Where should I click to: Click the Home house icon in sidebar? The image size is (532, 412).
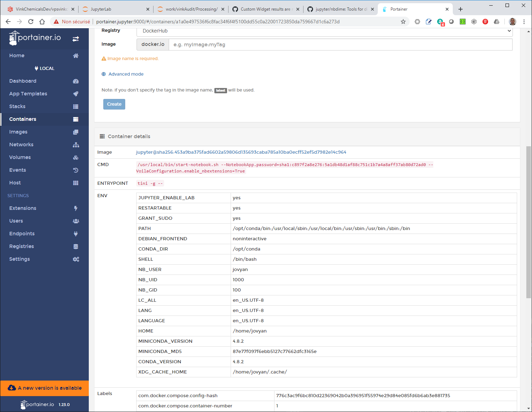pyautogui.click(x=76, y=55)
